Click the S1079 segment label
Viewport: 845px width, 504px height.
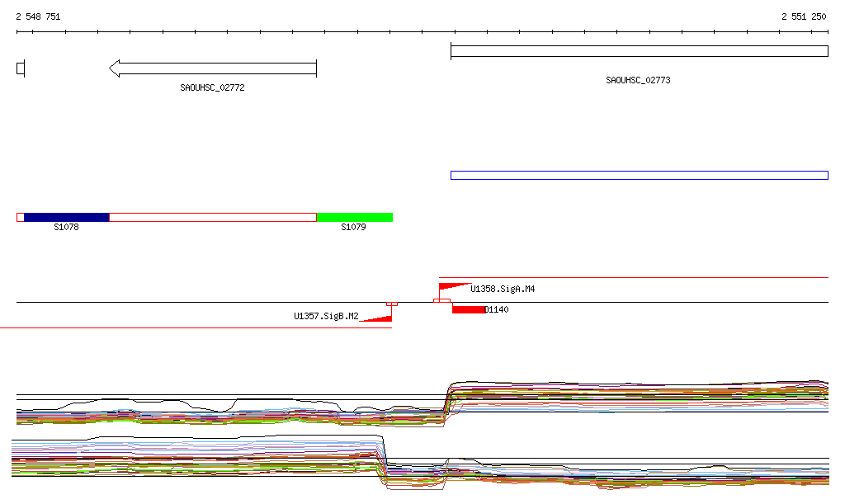point(353,227)
